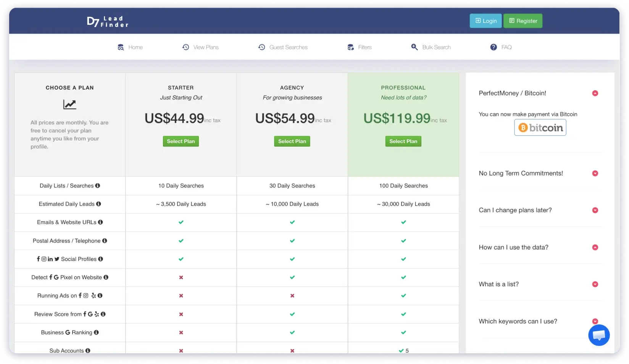Click the Bulk Search magnifier icon
The image size is (629, 364).
tap(414, 47)
